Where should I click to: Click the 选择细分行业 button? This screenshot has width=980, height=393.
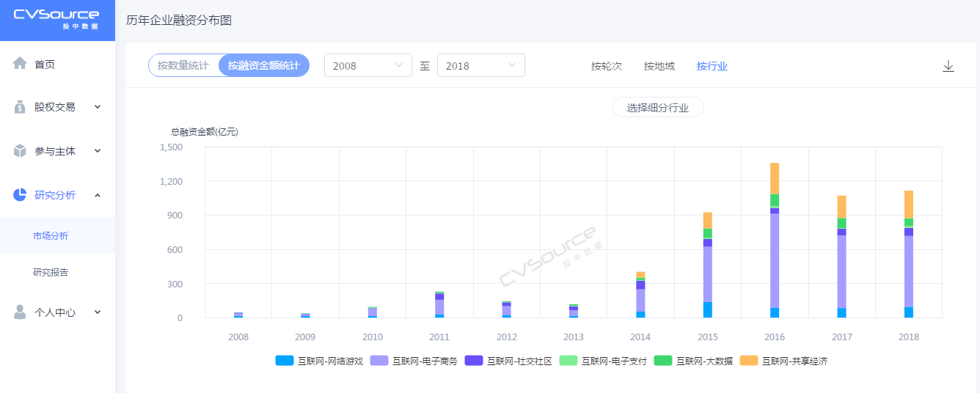pos(657,108)
